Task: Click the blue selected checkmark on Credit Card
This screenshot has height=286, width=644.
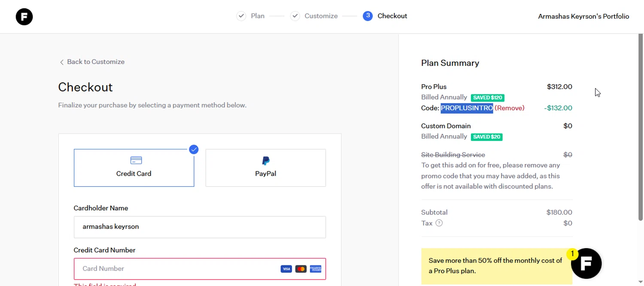Action: [x=194, y=149]
